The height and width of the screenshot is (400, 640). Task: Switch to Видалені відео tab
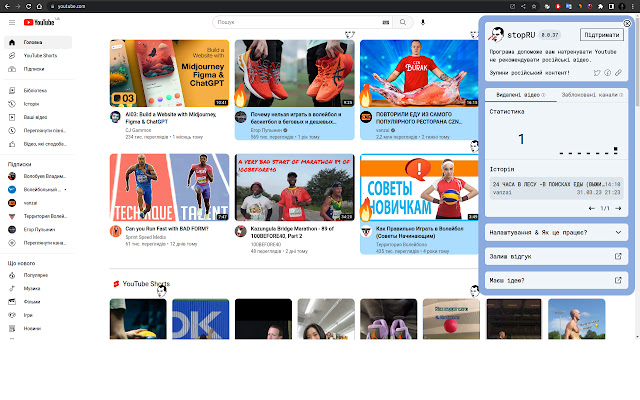click(x=520, y=95)
